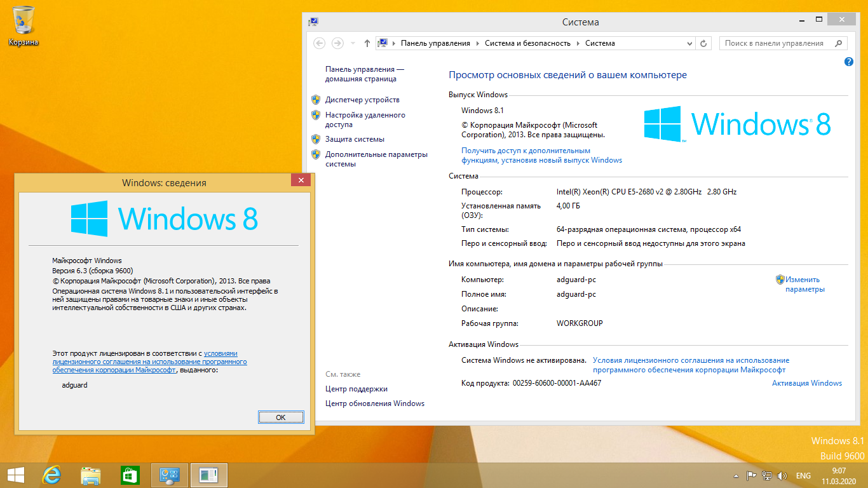The width and height of the screenshot is (868, 488).
Task: Open volume speaker tray icon
Action: 782,475
